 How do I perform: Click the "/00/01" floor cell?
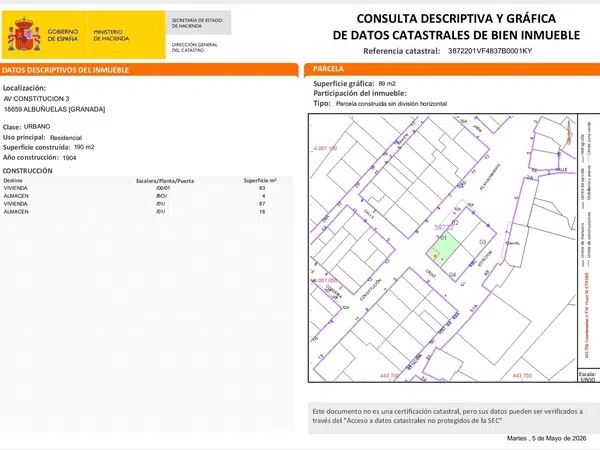click(x=163, y=188)
